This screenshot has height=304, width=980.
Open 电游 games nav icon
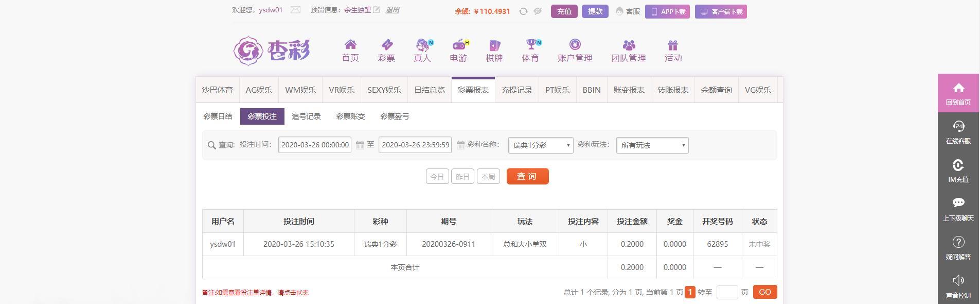click(x=458, y=50)
